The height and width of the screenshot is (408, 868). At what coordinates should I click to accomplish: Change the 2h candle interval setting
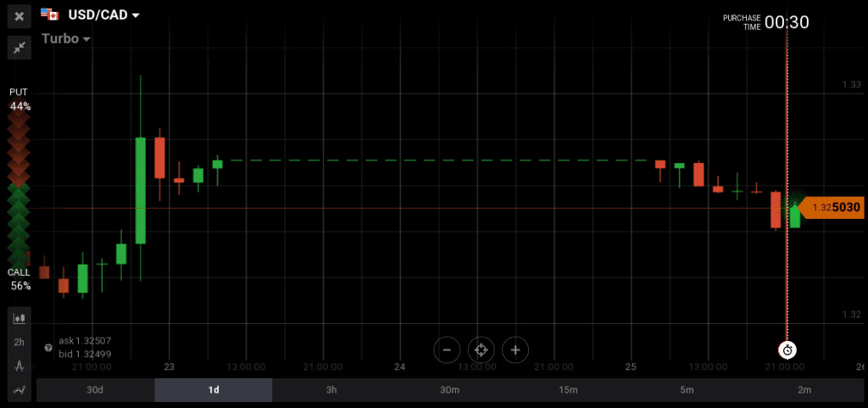19,342
